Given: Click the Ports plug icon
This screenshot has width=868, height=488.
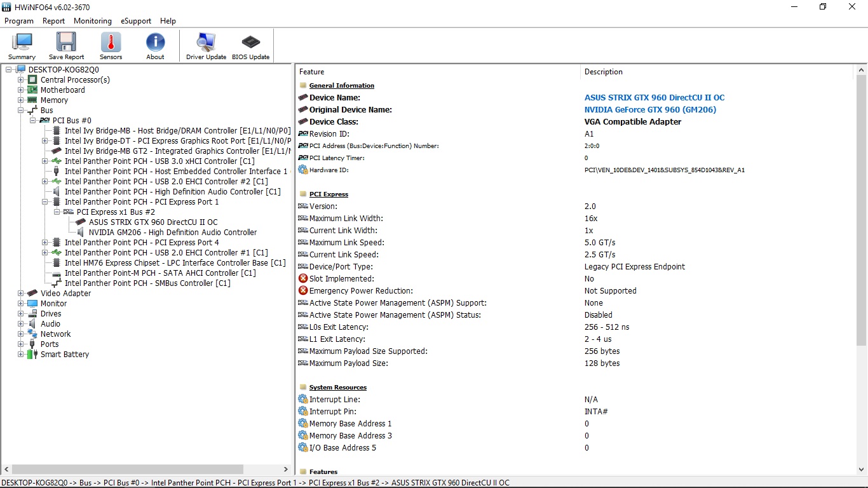Looking at the screenshot, I should [32, 344].
